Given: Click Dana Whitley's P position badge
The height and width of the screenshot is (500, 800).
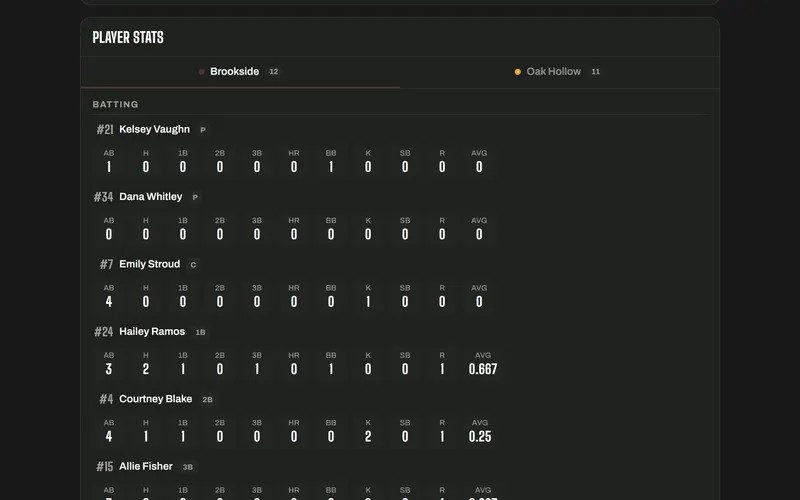Looking at the screenshot, I should (195, 197).
